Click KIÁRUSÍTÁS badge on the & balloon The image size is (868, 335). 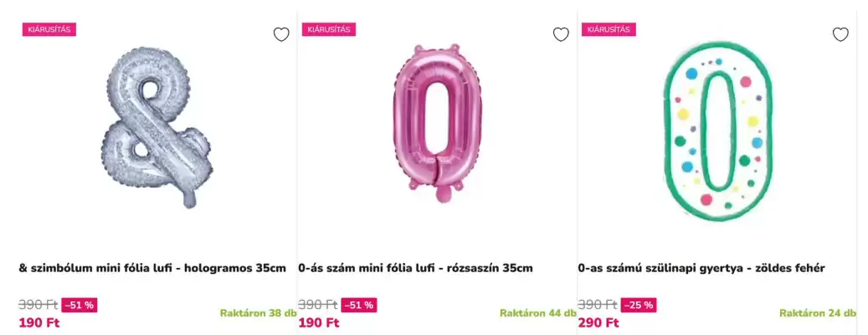click(x=49, y=29)
